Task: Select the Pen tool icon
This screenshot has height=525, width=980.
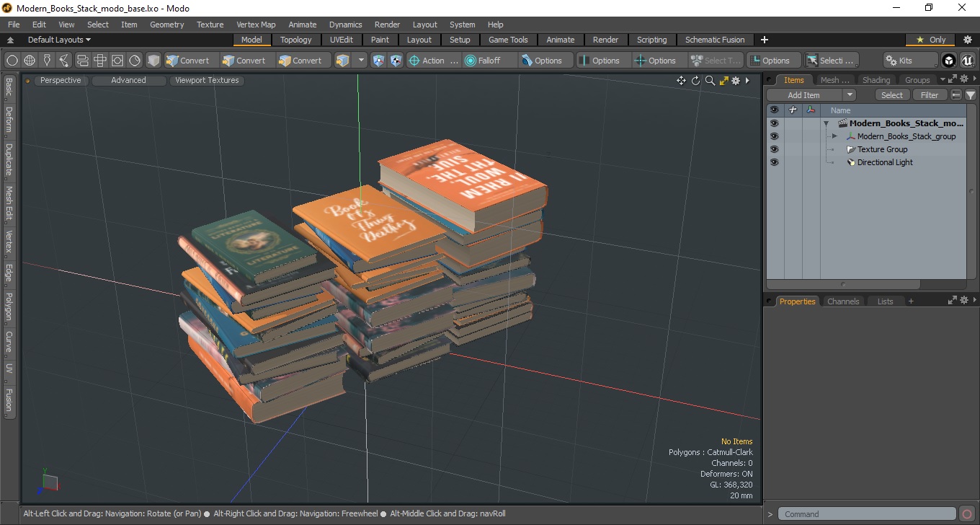Action: (47, 61)
